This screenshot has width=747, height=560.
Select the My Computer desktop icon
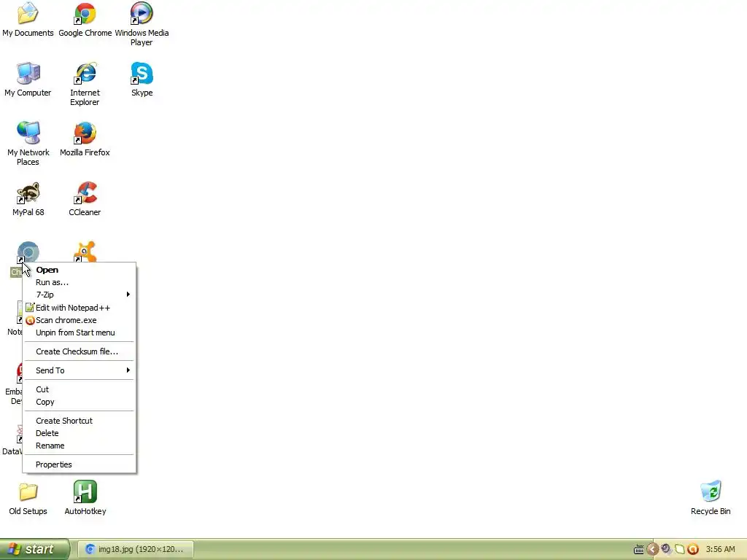click(x=28, y=79)
